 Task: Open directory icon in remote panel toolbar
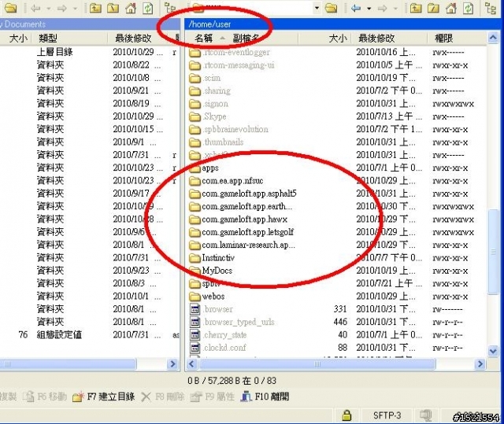331,8
